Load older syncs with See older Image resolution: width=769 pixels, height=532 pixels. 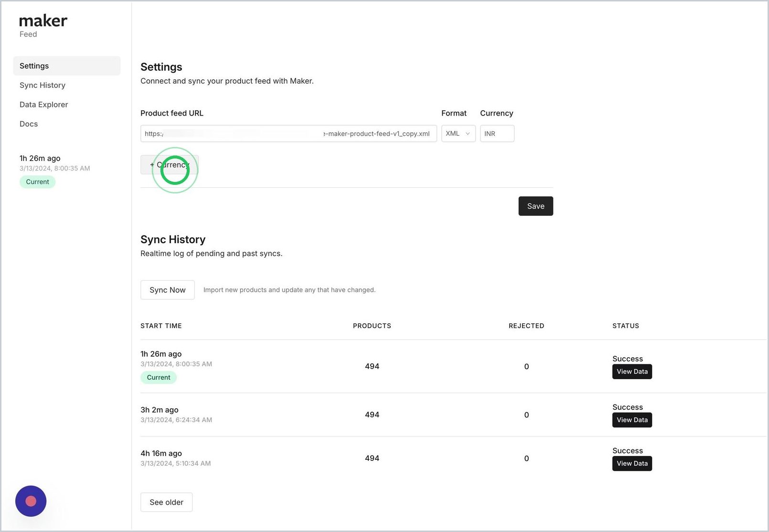pyautogui.click(x=166, y=502)
